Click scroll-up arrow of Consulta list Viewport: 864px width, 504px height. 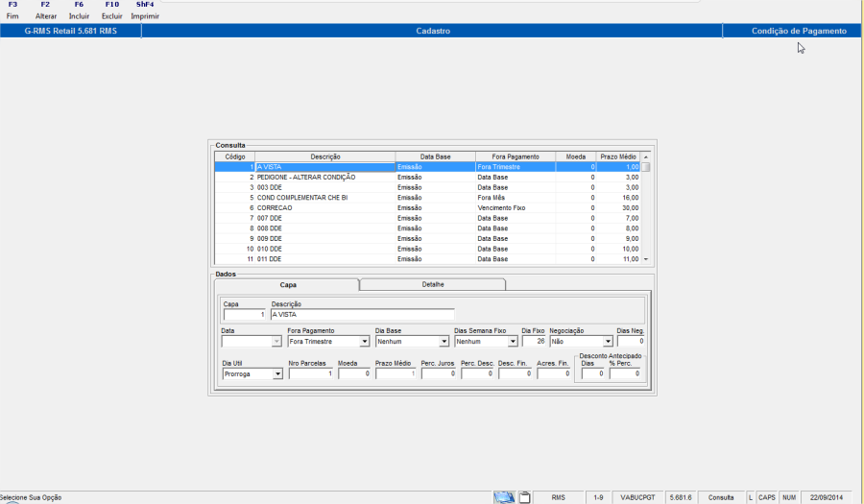pos(646,157)
